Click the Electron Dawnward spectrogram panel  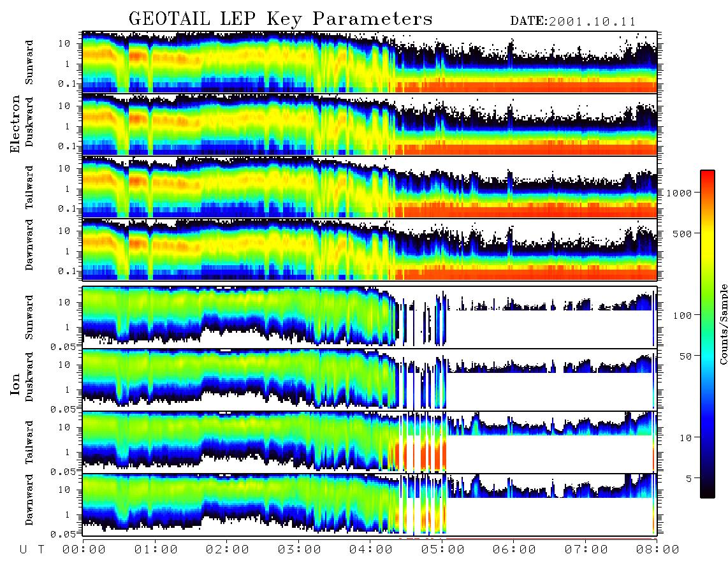[x=370, y=249]
